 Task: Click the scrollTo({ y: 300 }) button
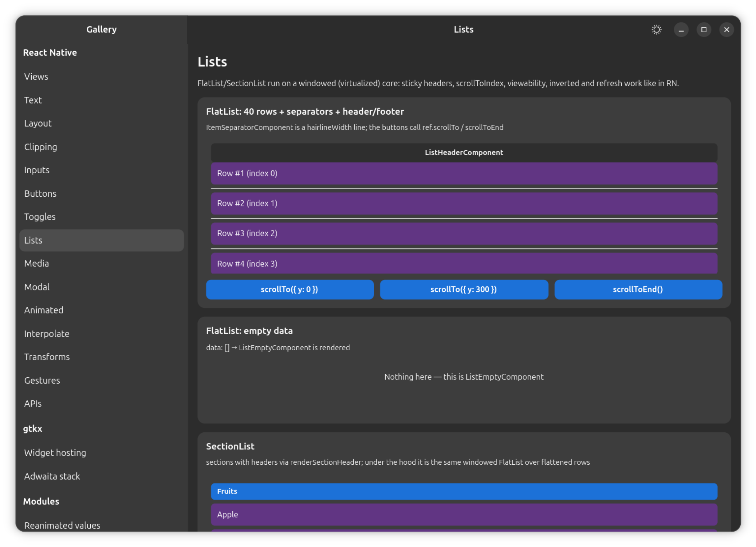pos(464,289)
